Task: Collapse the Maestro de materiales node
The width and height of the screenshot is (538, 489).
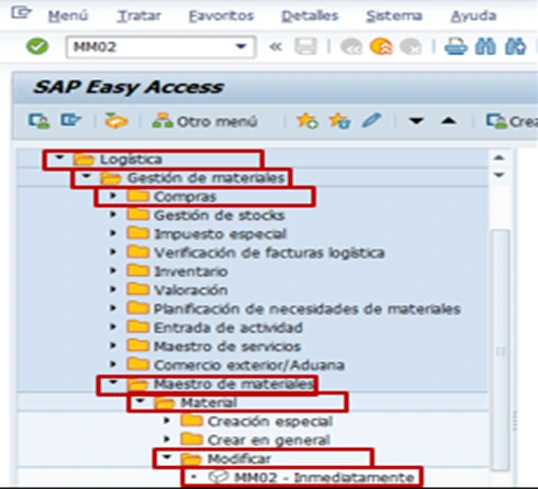Action: 113,382
